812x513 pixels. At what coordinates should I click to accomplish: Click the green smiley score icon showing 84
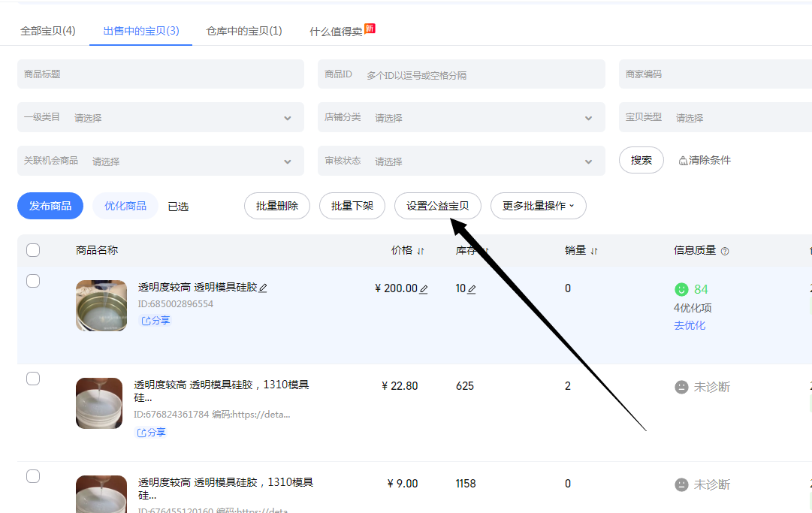point(681,288)
